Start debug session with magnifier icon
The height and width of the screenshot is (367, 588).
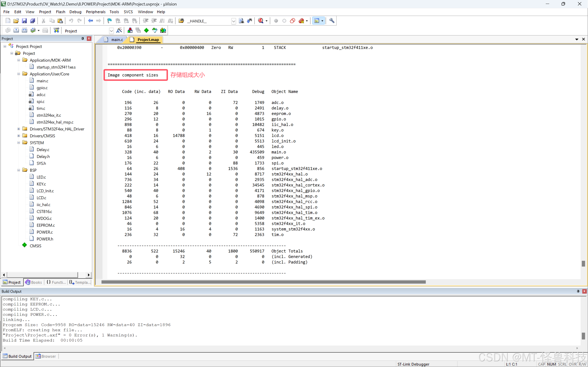tap(261, 21)
